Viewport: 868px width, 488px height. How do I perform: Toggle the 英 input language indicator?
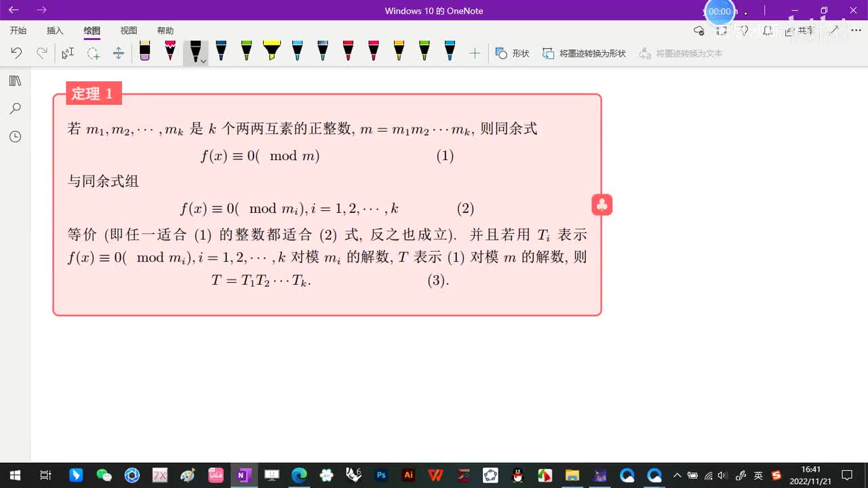click(758, 475)
